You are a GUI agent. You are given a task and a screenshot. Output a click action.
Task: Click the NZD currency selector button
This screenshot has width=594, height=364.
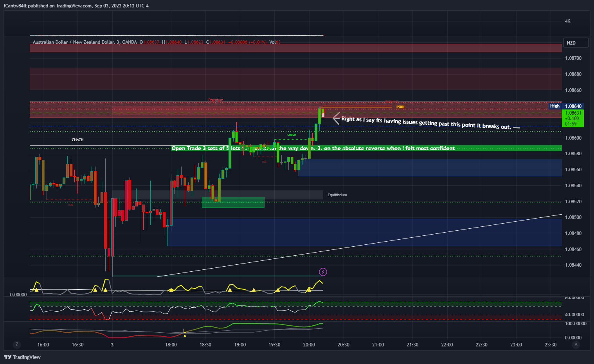(575, 43)
